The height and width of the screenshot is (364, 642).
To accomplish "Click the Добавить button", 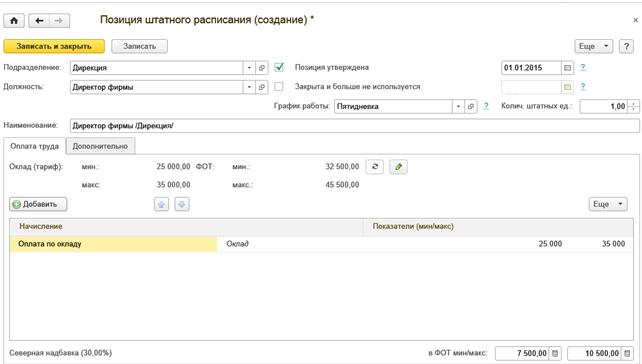I will (x=38, y=204).
